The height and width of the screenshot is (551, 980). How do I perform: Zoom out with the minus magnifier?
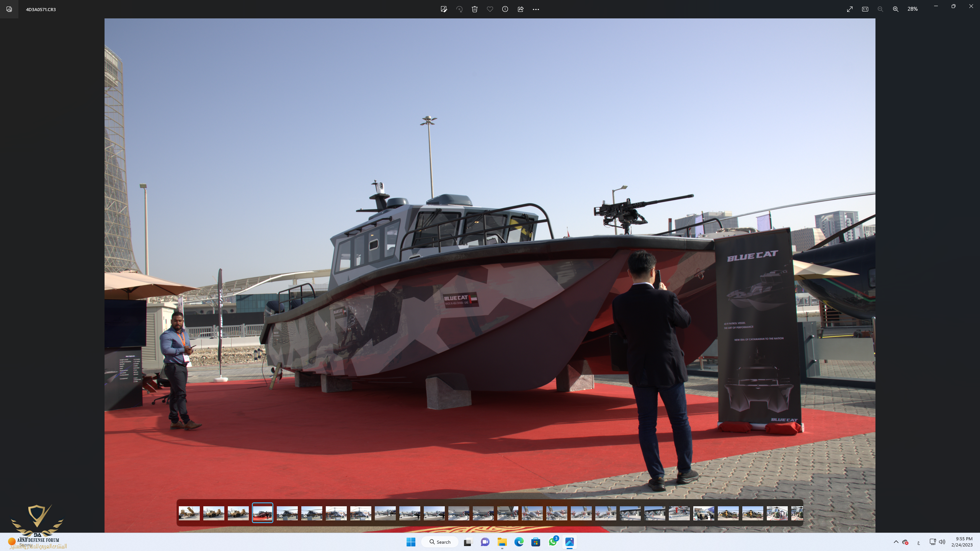(880, 9)
